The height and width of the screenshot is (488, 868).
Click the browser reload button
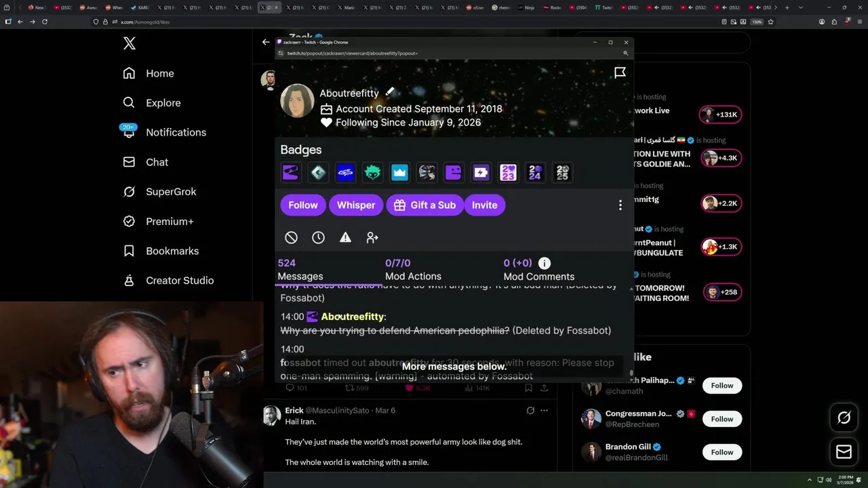[45, 22]
